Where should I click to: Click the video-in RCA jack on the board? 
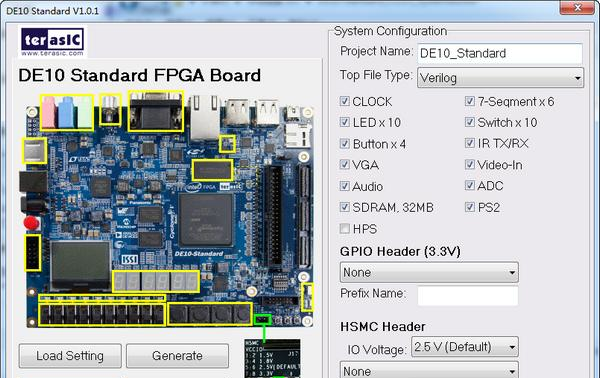111,109
